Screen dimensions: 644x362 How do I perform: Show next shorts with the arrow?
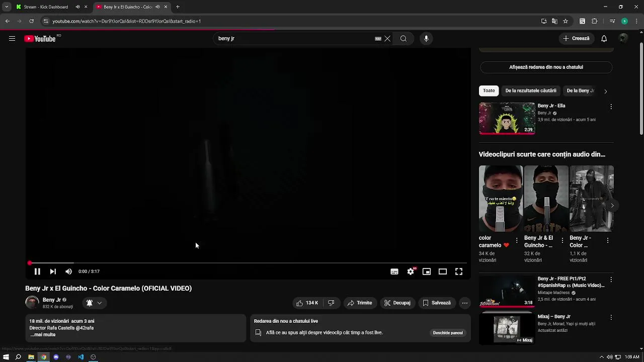pos(612,206)
